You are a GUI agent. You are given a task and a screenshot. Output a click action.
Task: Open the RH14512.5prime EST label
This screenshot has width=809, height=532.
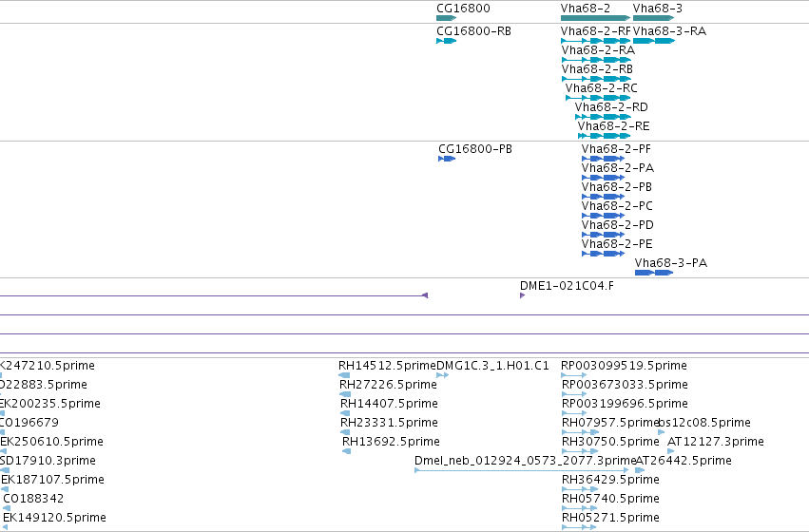[x=387, y=366]
